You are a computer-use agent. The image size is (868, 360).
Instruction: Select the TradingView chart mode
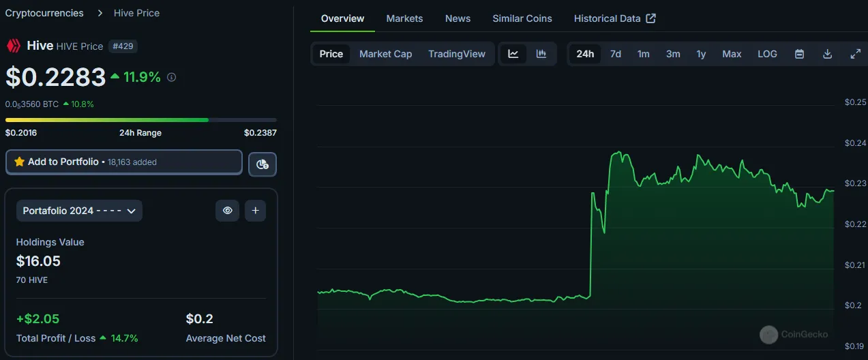(457, 54)
